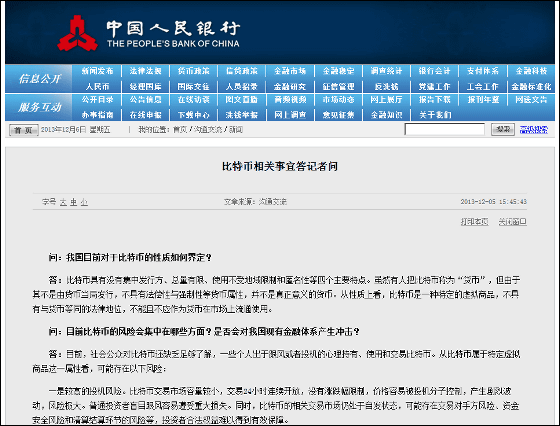Open the 网送文告 menu item
This screenshot has width=560, height=426.
(x=531, y=100)
